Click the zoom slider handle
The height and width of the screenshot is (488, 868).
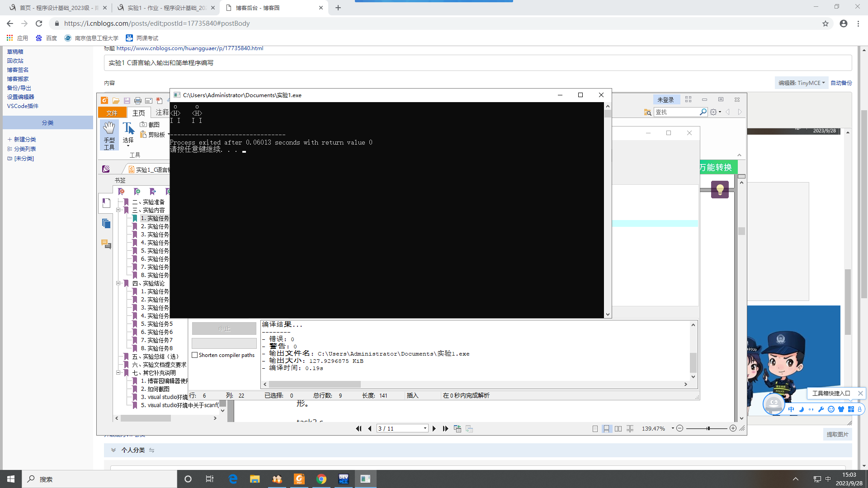pos(708,428)
